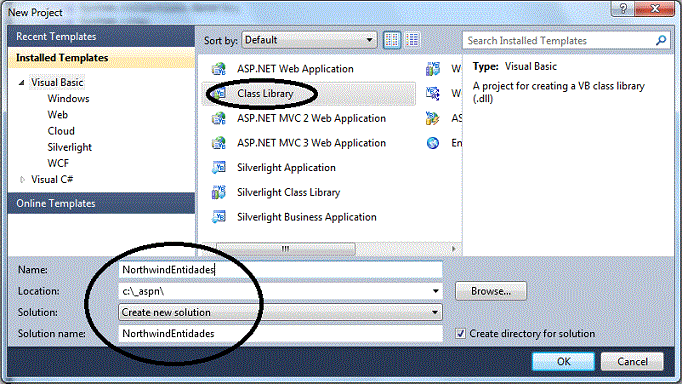The height and width of the screenshot is (384, 682).
Task: Click the Name input field
Action: point(280,270)
